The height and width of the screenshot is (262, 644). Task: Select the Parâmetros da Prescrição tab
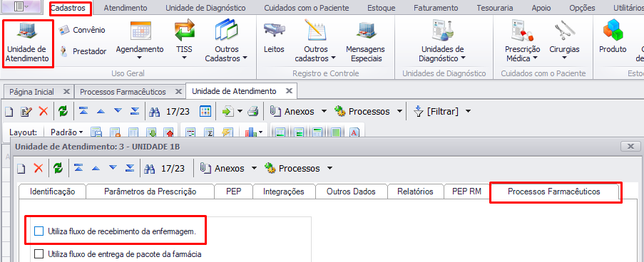coord(150,192)
